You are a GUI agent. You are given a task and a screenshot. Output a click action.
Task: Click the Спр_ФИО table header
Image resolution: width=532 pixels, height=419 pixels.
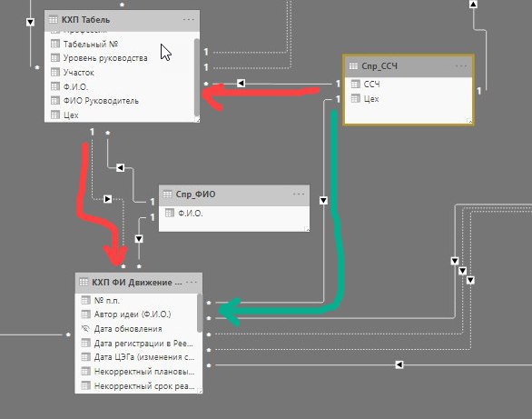[234, 195]
